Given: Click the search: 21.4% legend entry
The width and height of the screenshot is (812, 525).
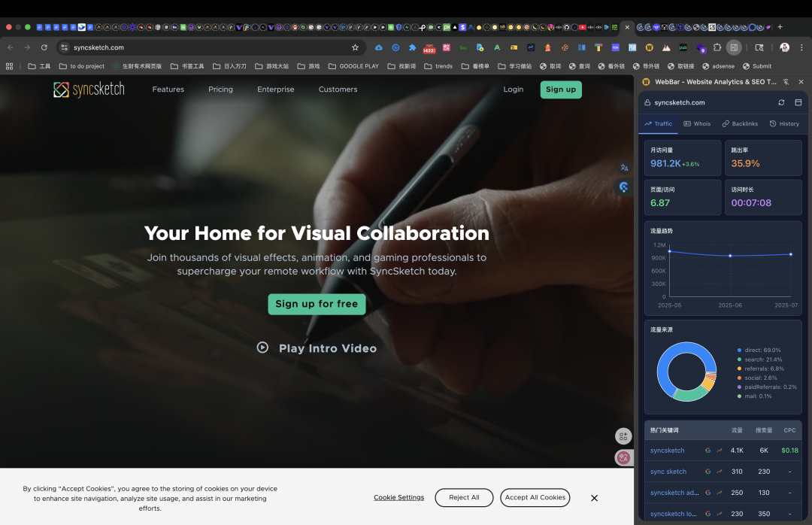Looking at the screenshot, I should (x=759, y=360).
